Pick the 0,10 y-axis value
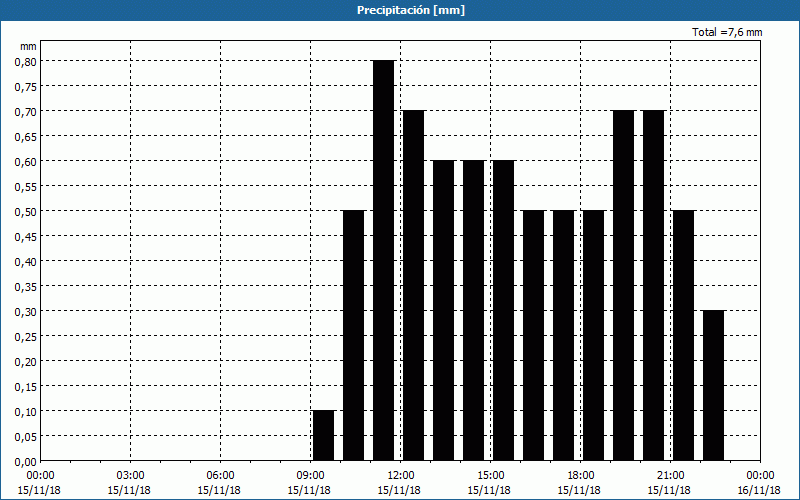Screen dimensions: 800x500 point(26,411)
